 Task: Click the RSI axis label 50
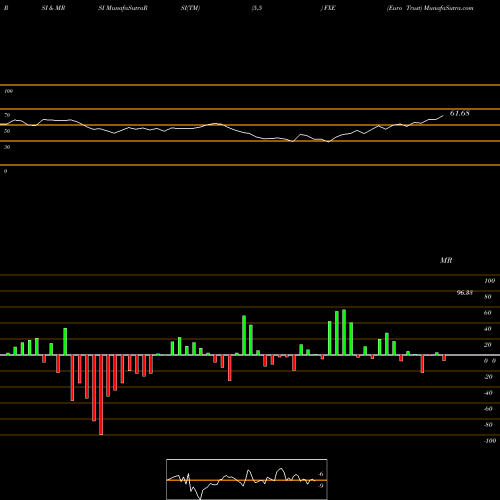pos(7,131)
